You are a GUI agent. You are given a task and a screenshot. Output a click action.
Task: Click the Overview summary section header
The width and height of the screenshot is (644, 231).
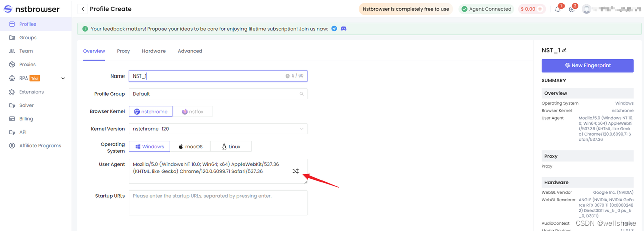point(588,93)
